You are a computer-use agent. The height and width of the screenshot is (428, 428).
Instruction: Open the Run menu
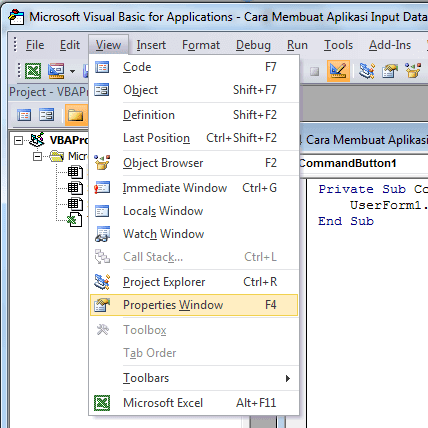coord(297,45)
